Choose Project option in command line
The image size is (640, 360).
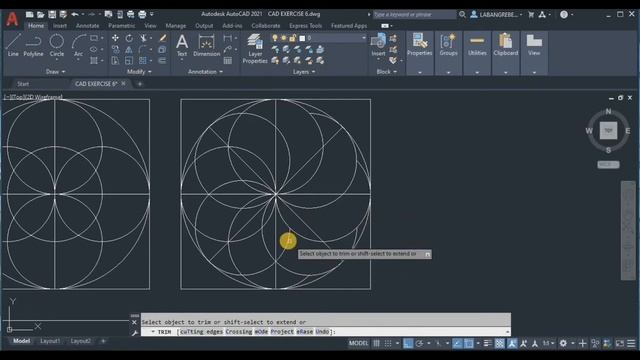click(282, 332)
